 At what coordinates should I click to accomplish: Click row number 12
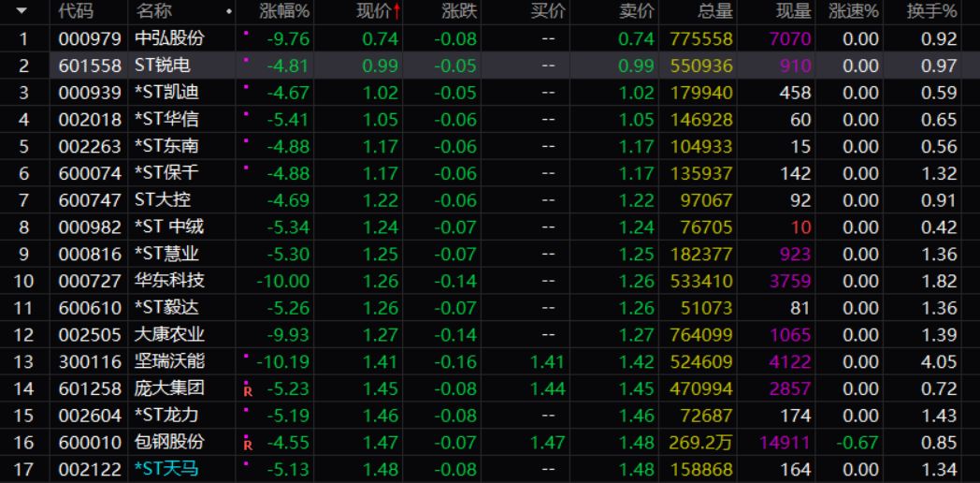point(23,335)
